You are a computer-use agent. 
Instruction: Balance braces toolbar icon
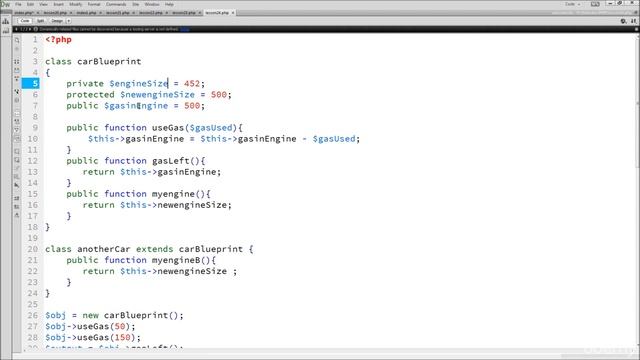coord(17,100)
